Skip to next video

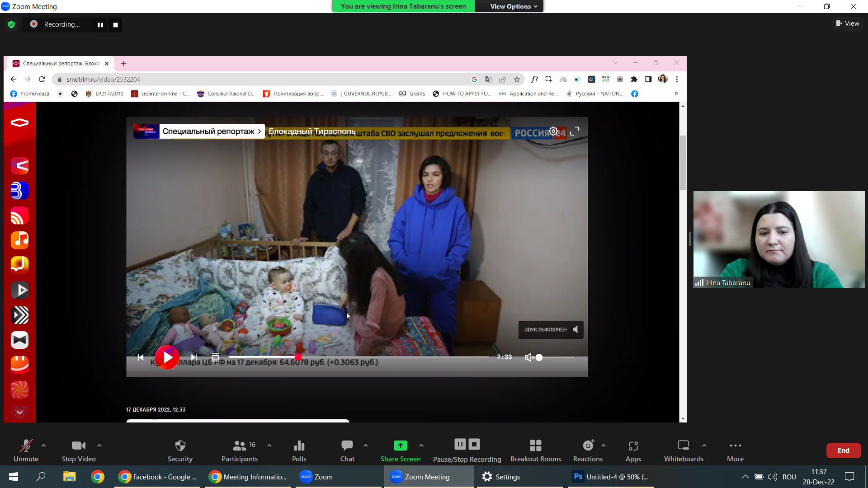coord(194,357)
